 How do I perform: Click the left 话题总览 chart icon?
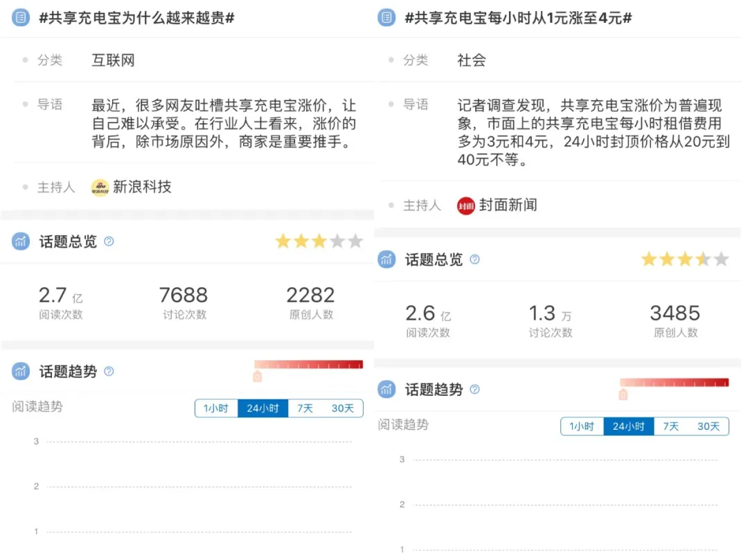(21, 242)
